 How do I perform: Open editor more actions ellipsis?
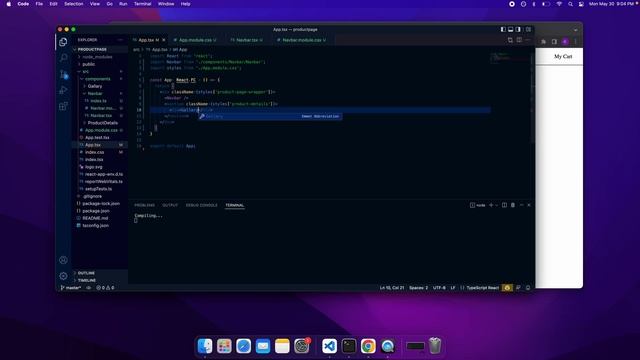click(528, 40)
